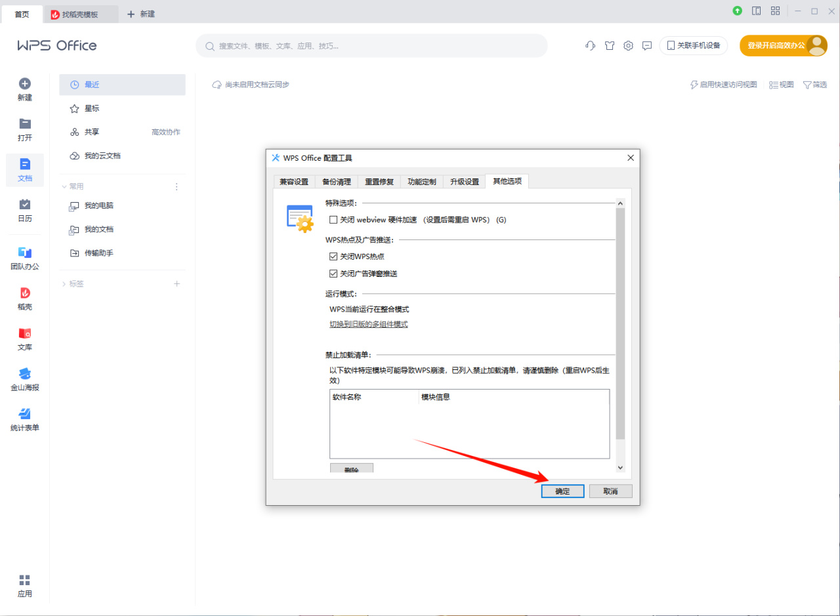Click the 新建 plus icon in left sidebar
This screenshot has width=840, height=616.
[x=25, y=84]
